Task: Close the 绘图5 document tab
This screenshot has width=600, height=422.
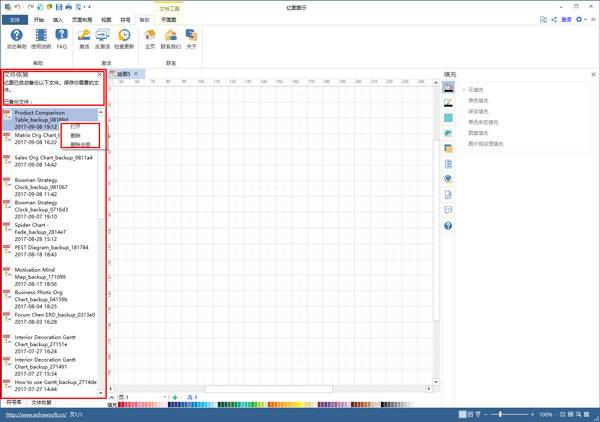Action: 135,73
